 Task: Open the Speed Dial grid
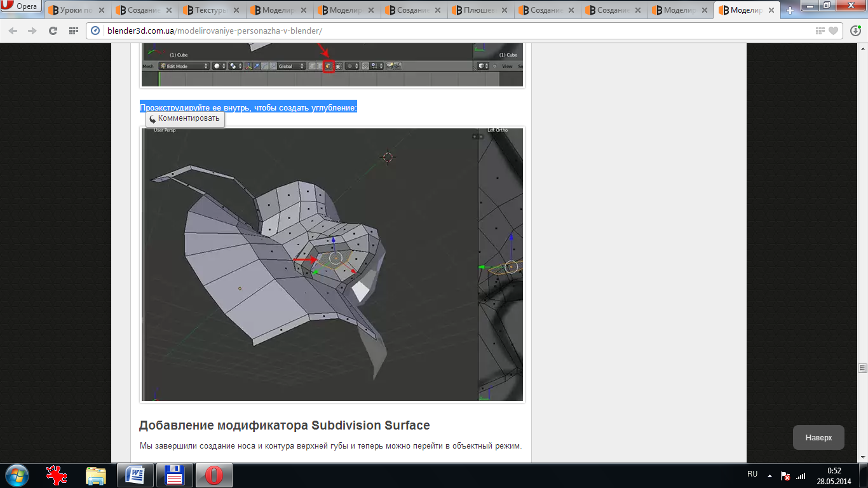73,30
